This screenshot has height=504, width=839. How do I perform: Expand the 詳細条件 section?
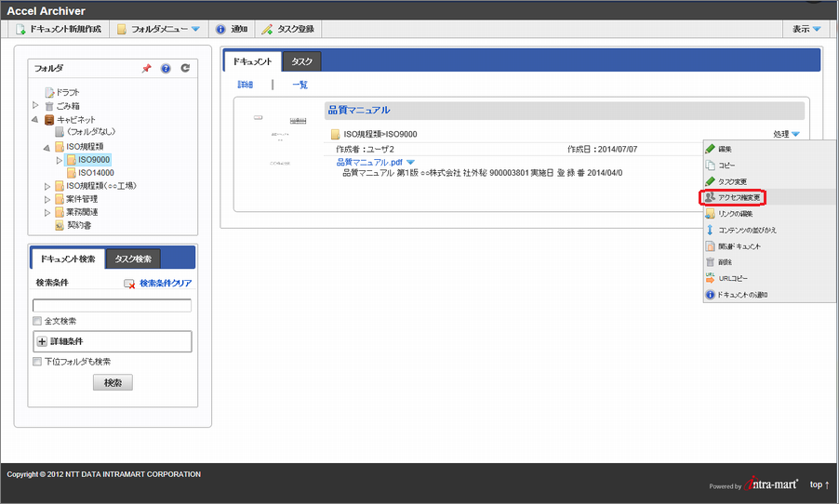click(113, 341)
